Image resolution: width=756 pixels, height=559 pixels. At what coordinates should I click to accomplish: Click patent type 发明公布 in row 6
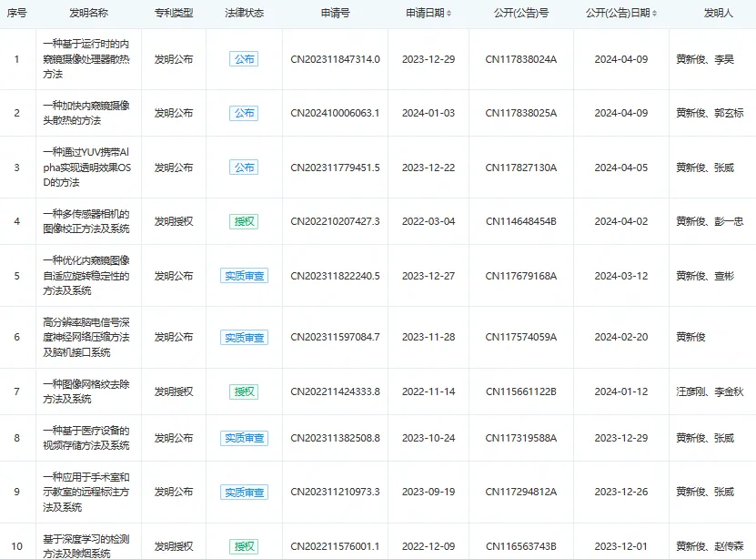174,337
